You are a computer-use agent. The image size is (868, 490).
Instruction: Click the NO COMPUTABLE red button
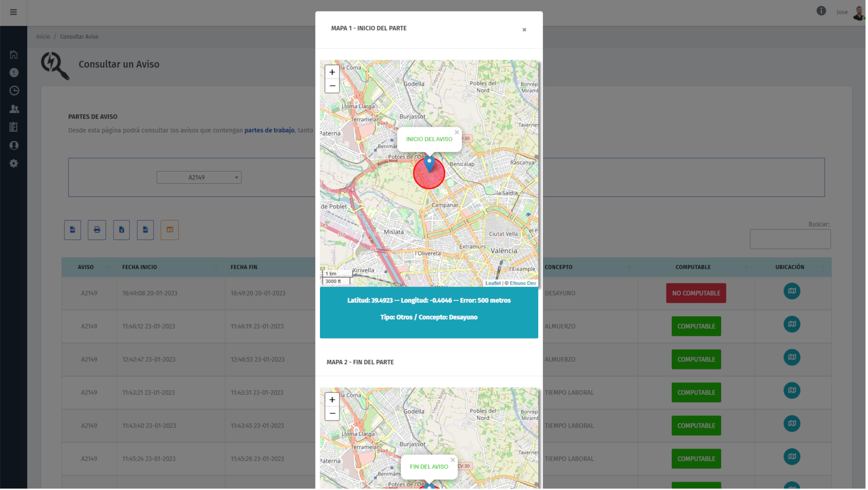(x=696, y=293)
